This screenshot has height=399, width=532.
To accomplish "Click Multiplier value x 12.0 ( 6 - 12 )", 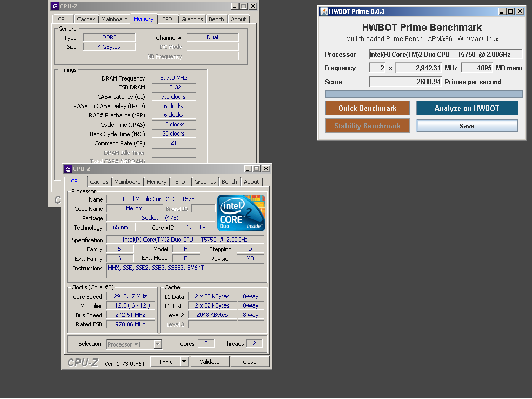I will [130, 305].
